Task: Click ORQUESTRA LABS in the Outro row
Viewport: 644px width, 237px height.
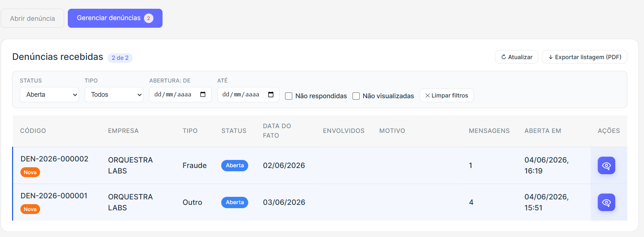Action: coord(130,202)
